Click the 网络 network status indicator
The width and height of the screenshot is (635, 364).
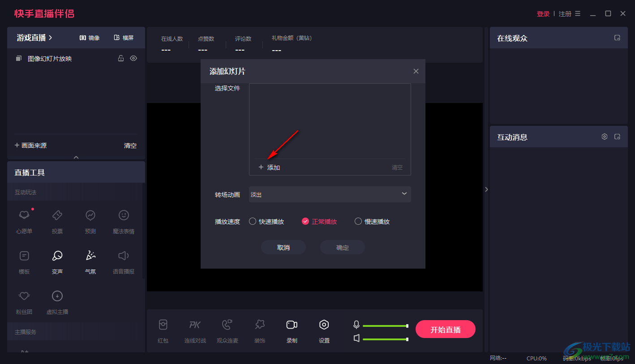498,358
